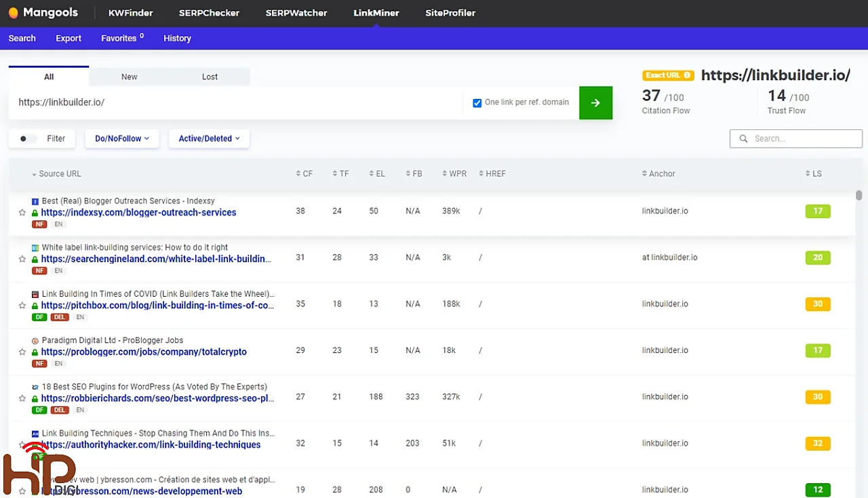Click the DF tag under robbierichards.com
This screenshot has height=498, width=868.
[x=39, y=410]
